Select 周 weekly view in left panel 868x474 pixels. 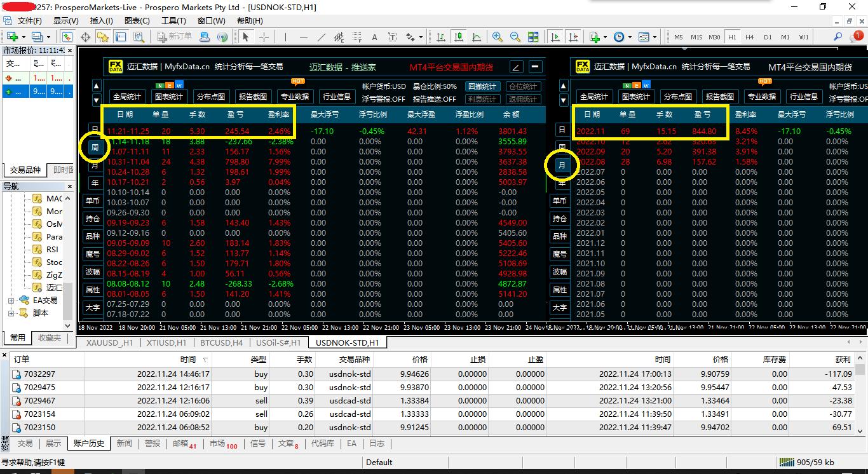pos(95,147)
